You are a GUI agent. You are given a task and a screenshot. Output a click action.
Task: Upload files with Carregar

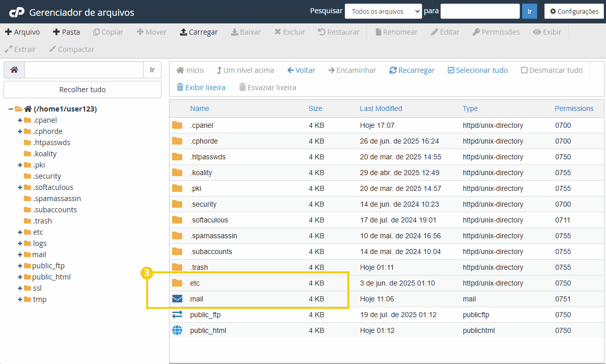click(x=199, y=32)
